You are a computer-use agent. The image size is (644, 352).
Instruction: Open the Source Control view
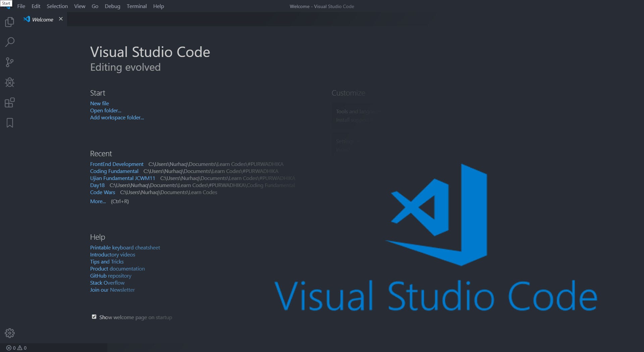coord(9,62)
